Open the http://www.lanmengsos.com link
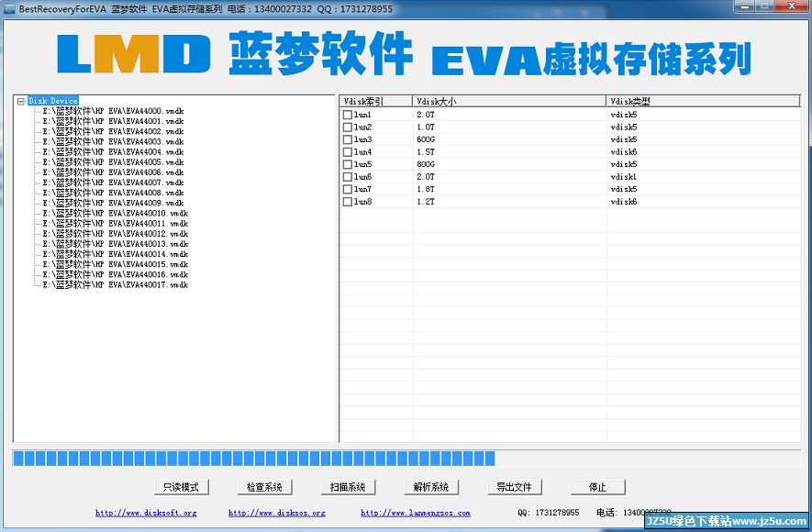This screenshot has height=532, width=812. [416, 513]
